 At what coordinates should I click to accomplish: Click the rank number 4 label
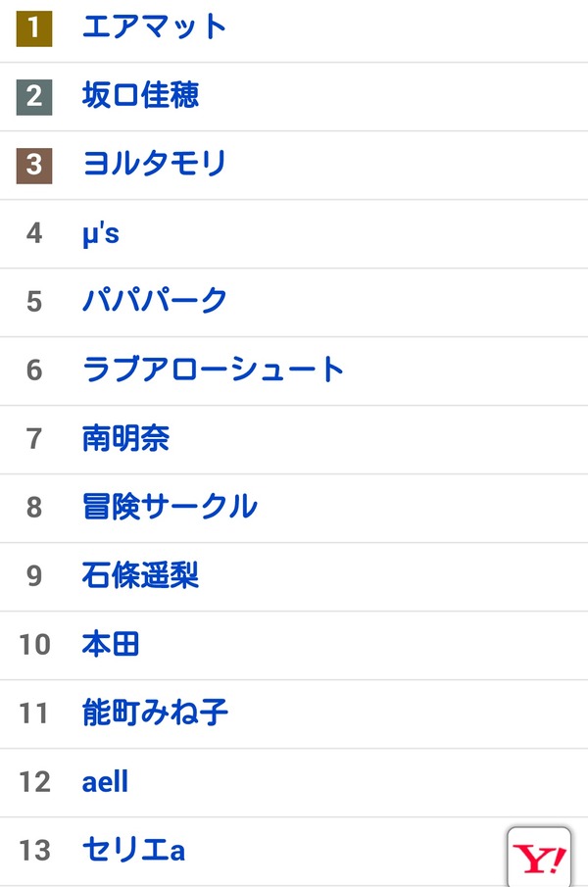34,233
